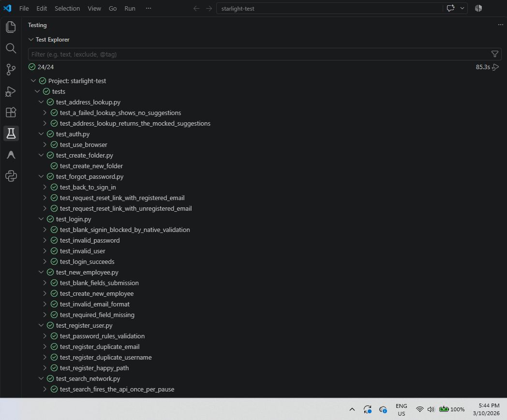Open the Go menu

[113, 8]
